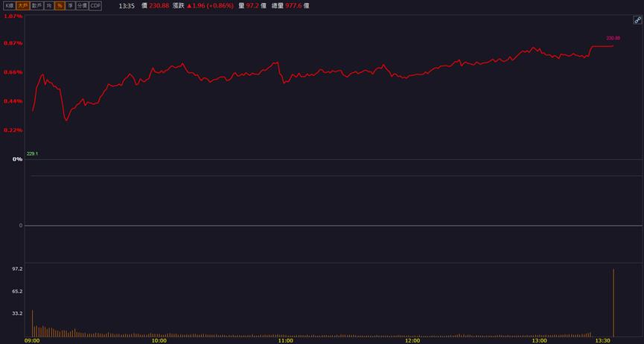Click the 13:30 time axis label

click(x=602, y=341)
